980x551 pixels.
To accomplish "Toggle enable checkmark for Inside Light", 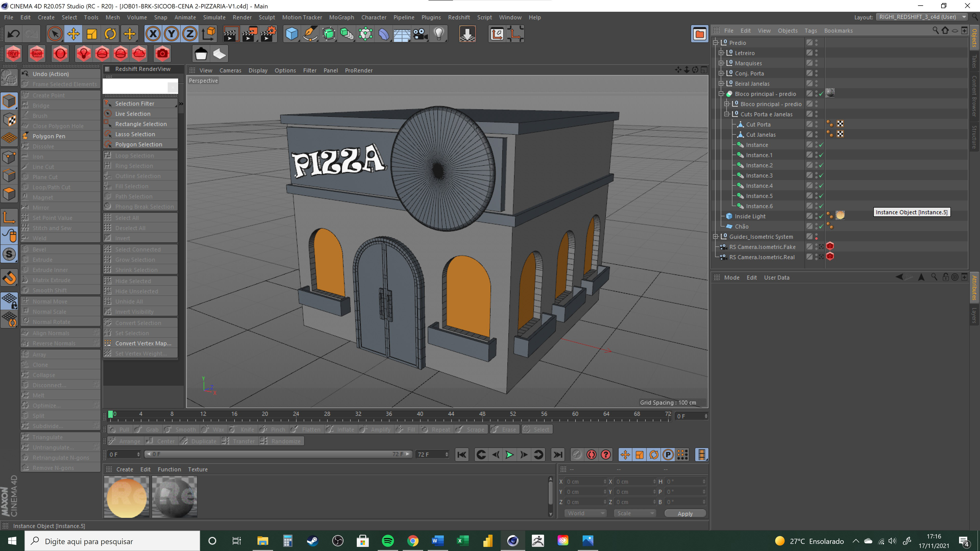I will 821,216.
